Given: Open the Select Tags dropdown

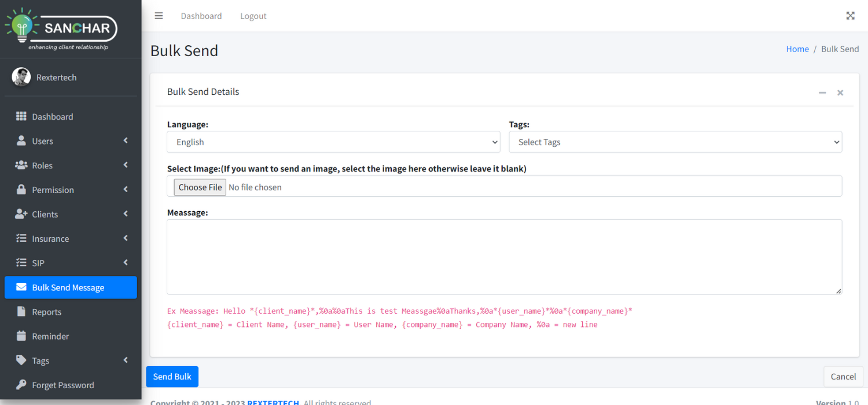Looking at the screenshot, I should coord(675,142).
